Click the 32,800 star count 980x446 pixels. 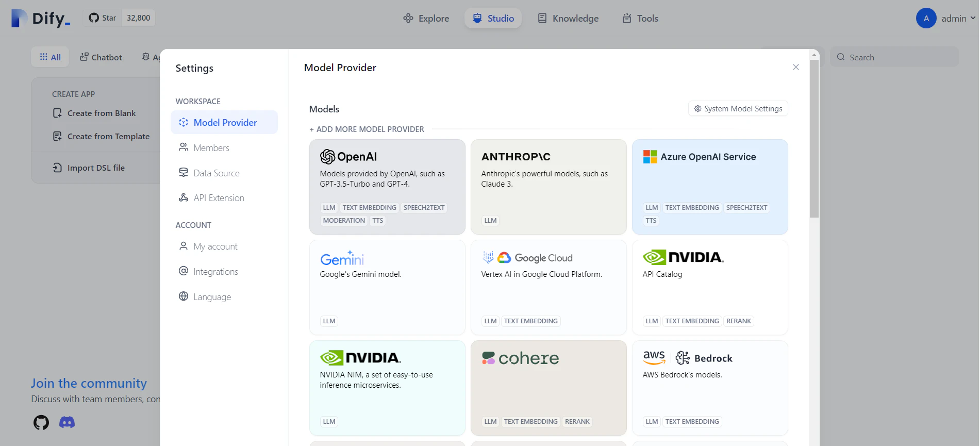click(x=138, y=18)
